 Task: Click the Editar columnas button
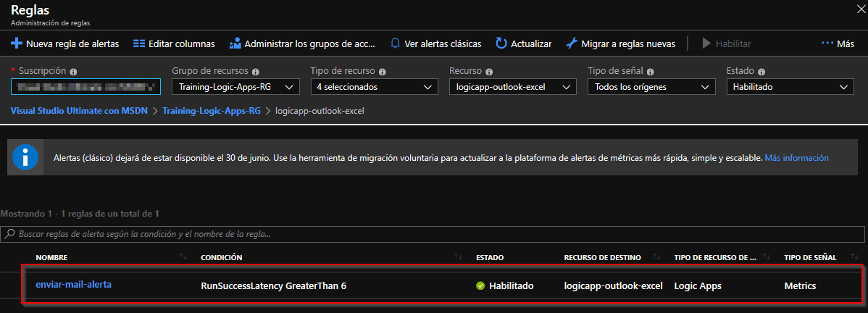click(174, 43)
